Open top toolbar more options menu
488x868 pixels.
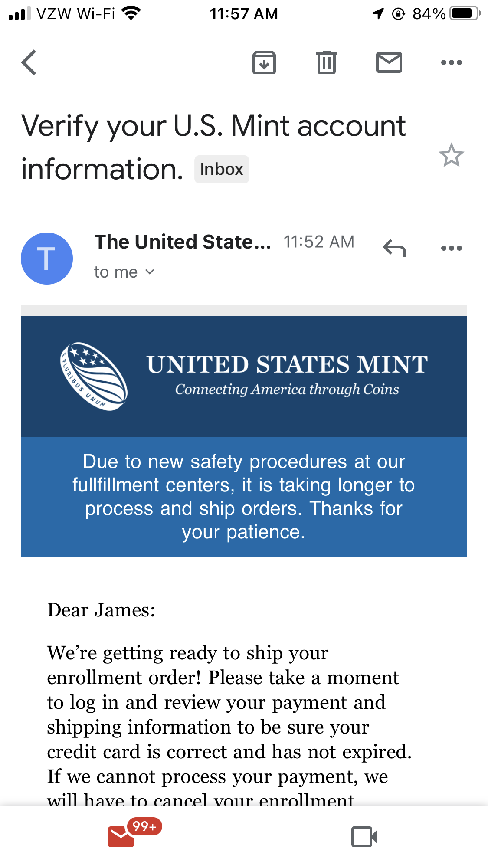click(452, 62)
